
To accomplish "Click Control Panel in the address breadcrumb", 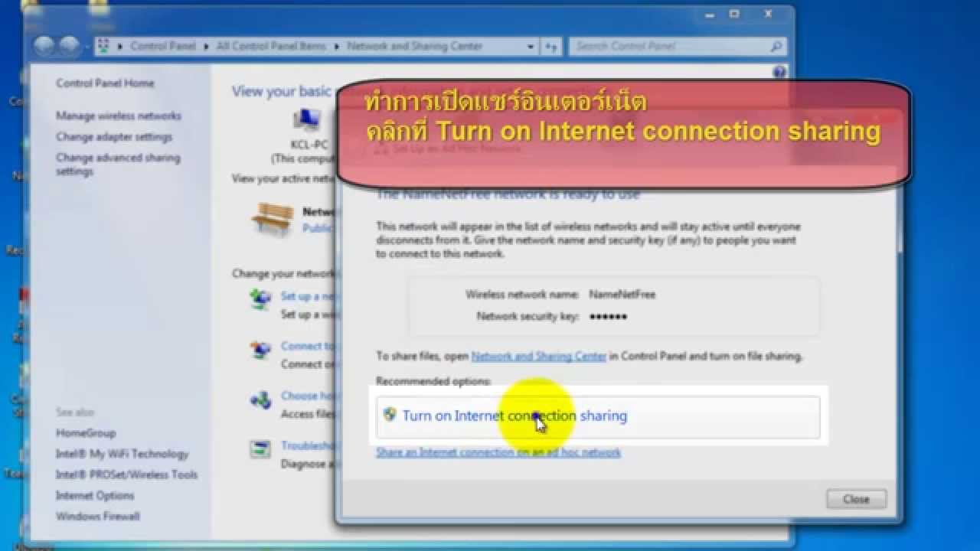I will tap(163, 46).
